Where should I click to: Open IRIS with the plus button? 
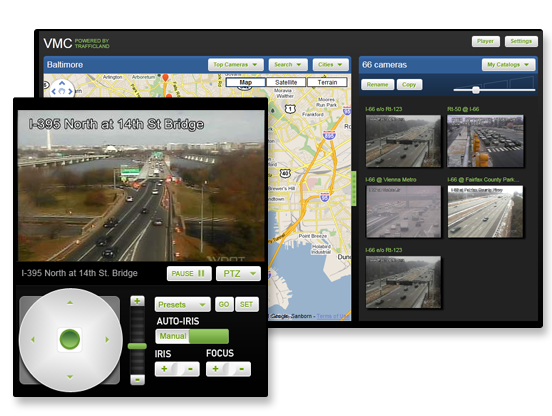164,369
